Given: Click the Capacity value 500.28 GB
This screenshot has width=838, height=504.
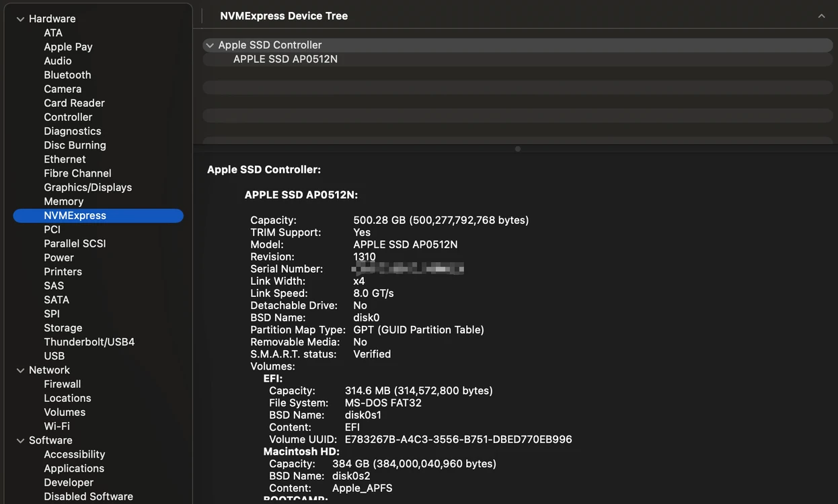Looking at the screenshot, I should pyautogui.click(x=441, y=220).
